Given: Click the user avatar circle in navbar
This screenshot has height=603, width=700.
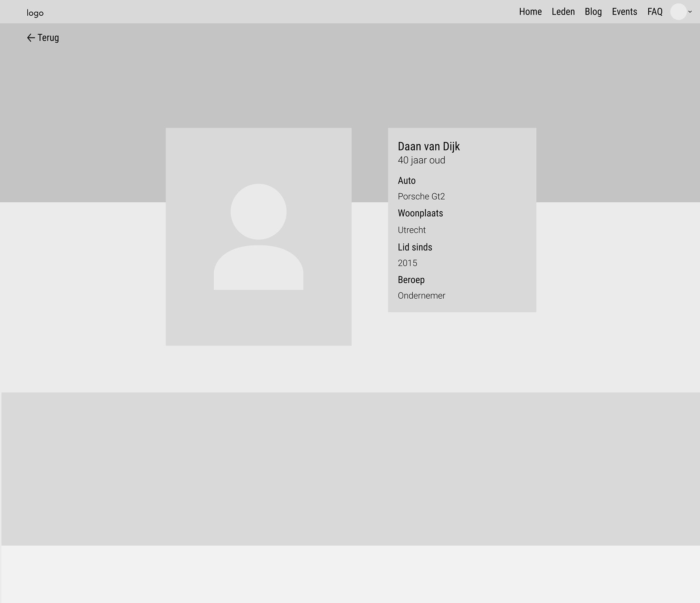Looking at the screenshot, I should (x=678, y=12).
